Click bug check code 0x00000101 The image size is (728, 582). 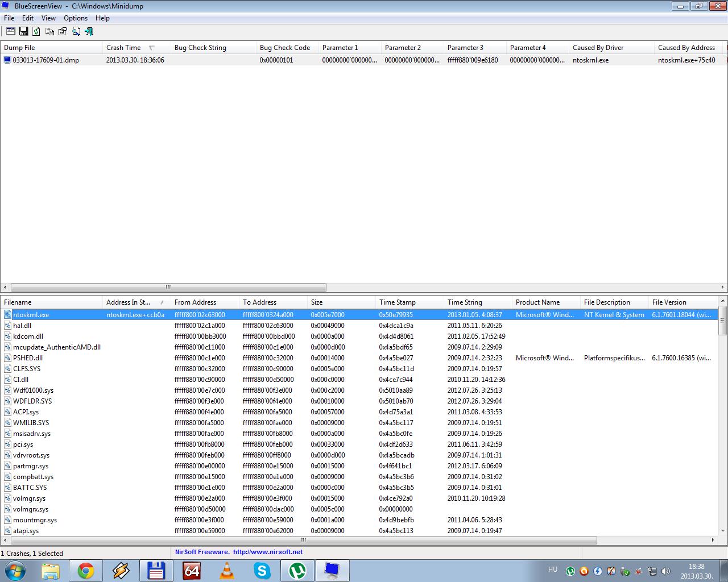point(276,60)
